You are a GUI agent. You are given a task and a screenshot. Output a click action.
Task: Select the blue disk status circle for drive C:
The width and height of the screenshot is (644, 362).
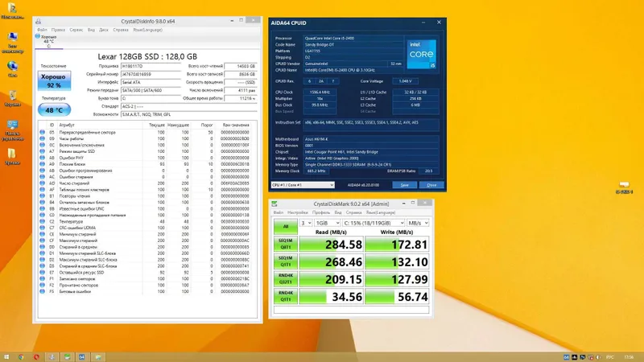37,36
